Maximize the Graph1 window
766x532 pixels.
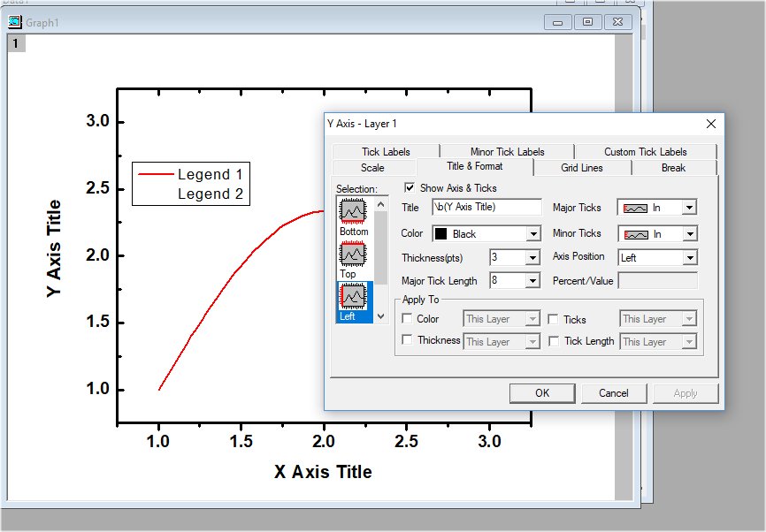(x=587, y=22)
